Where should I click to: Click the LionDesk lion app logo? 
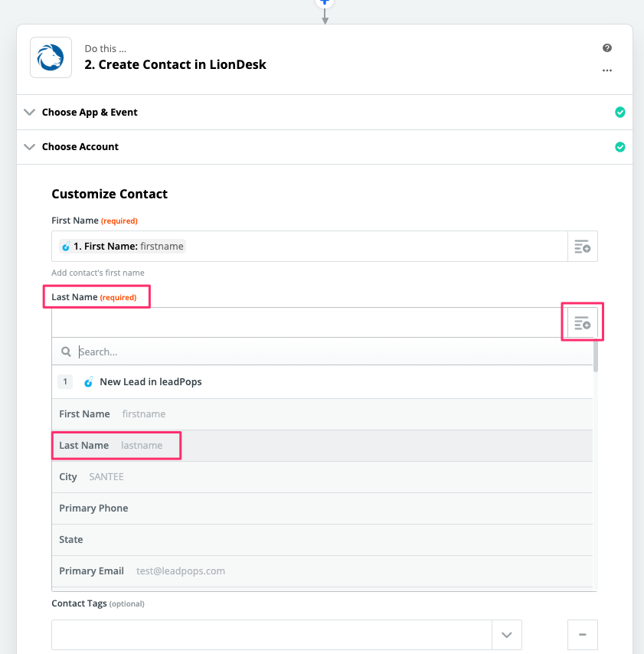[x=51, y=57]
